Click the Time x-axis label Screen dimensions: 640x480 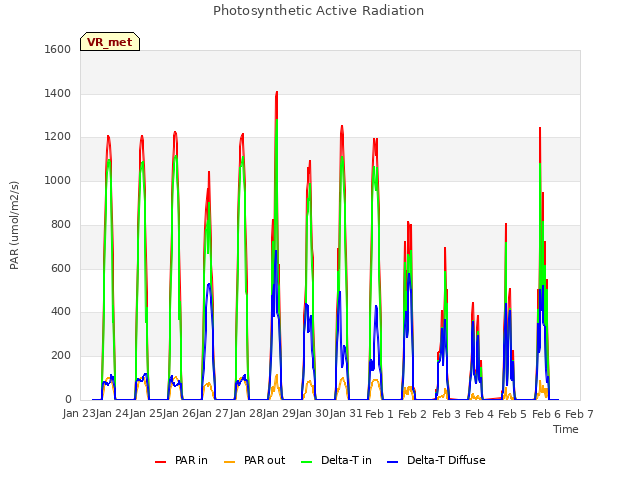(566, 429)
